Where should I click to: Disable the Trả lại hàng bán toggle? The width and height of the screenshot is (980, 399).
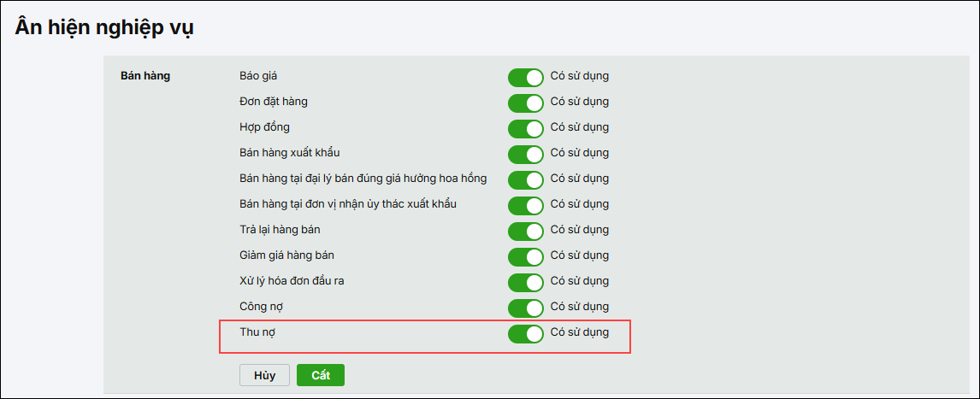coord(526,232)
